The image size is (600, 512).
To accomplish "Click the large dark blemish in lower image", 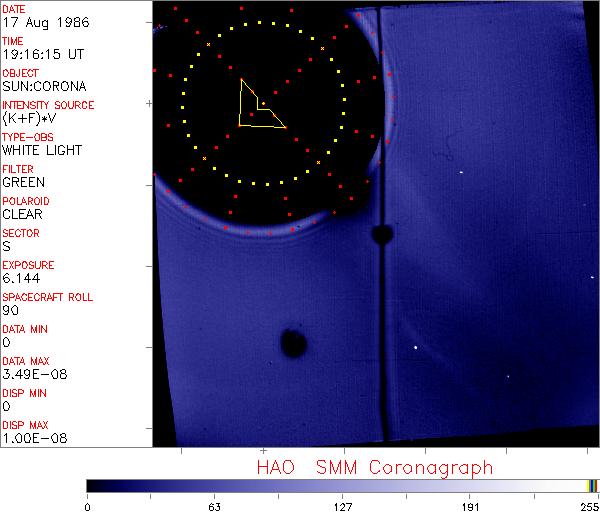I will [x=293, y=343].
